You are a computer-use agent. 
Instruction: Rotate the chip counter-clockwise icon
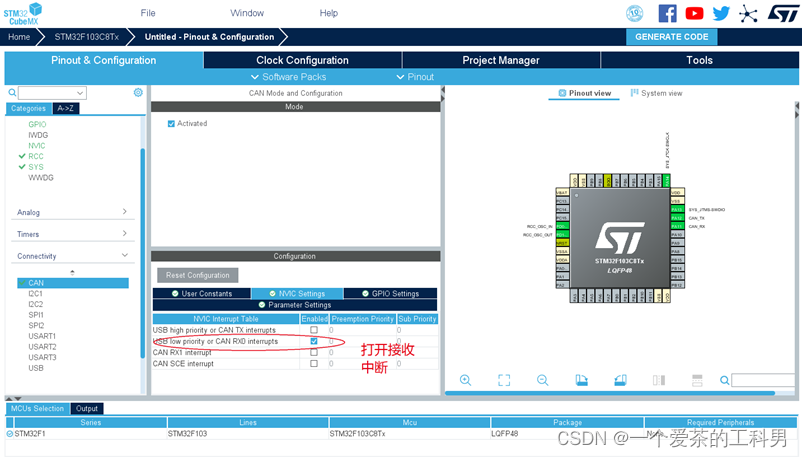click(x=620, y=380)
